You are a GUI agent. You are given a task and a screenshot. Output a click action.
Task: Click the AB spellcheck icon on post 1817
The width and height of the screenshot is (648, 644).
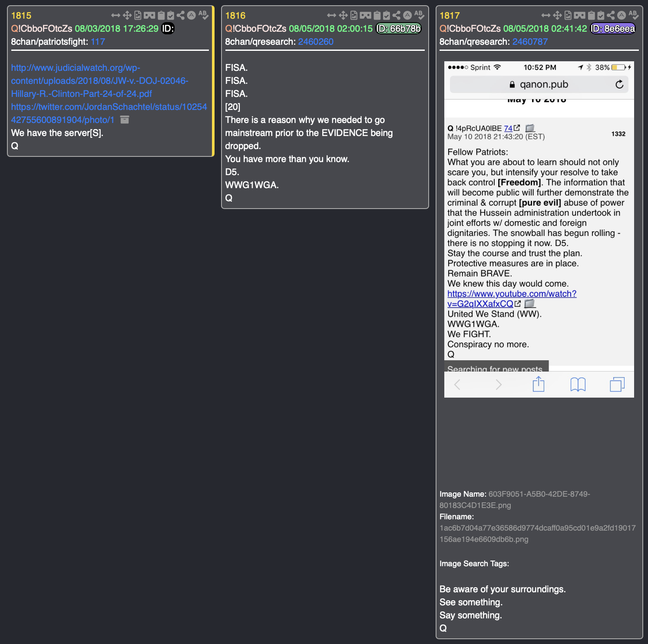(633, 15)
